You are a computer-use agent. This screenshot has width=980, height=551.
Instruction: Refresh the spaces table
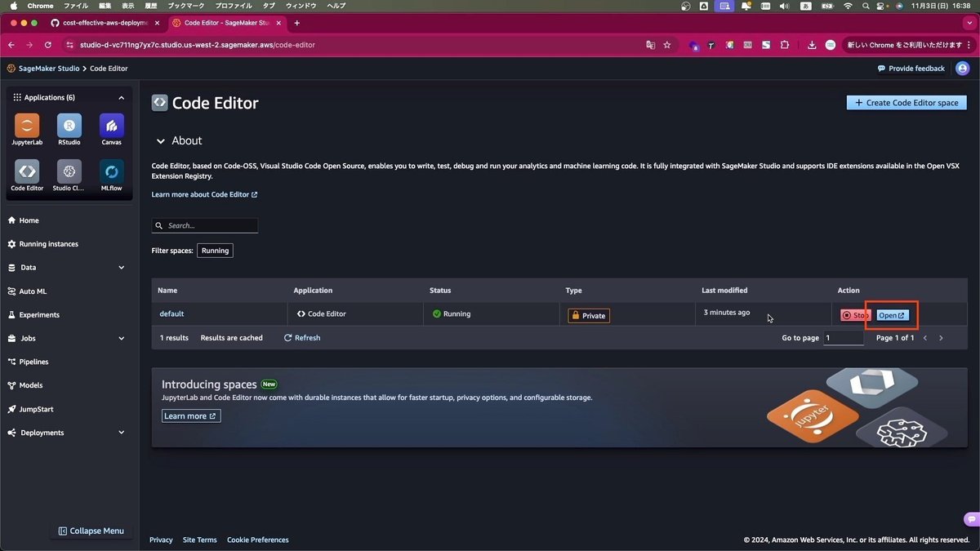(302, 338)
